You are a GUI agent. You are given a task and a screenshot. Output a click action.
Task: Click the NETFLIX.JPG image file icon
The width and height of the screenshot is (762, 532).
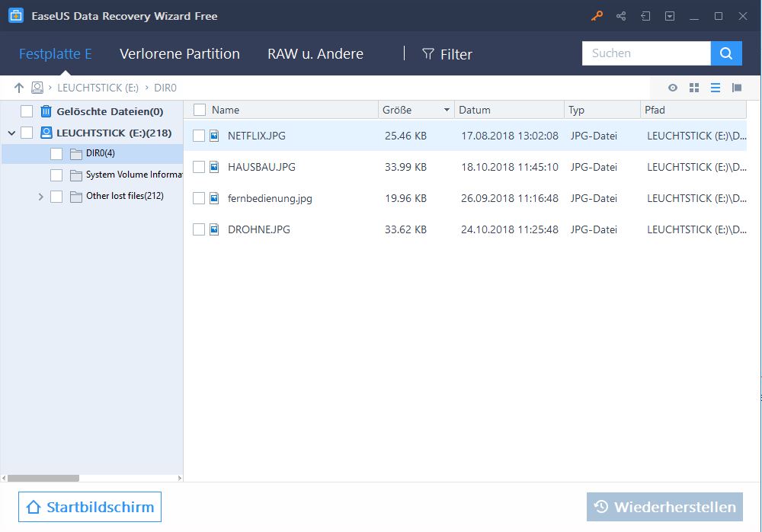pos(214,136)
